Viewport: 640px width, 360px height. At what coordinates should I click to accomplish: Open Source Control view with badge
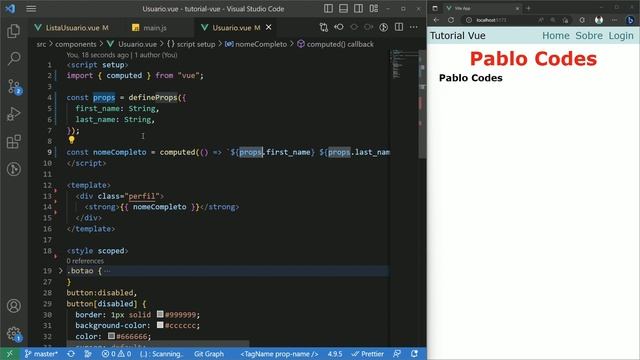[14, 87]
